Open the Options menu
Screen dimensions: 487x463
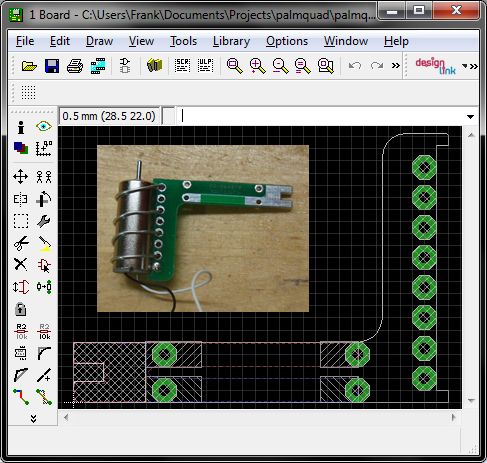tap(287, 41)
